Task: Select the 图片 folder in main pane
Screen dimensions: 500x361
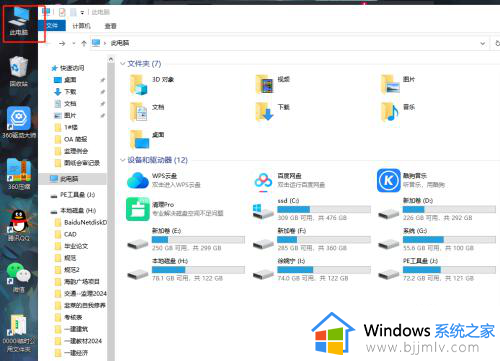Action: [x=398, y=84]
